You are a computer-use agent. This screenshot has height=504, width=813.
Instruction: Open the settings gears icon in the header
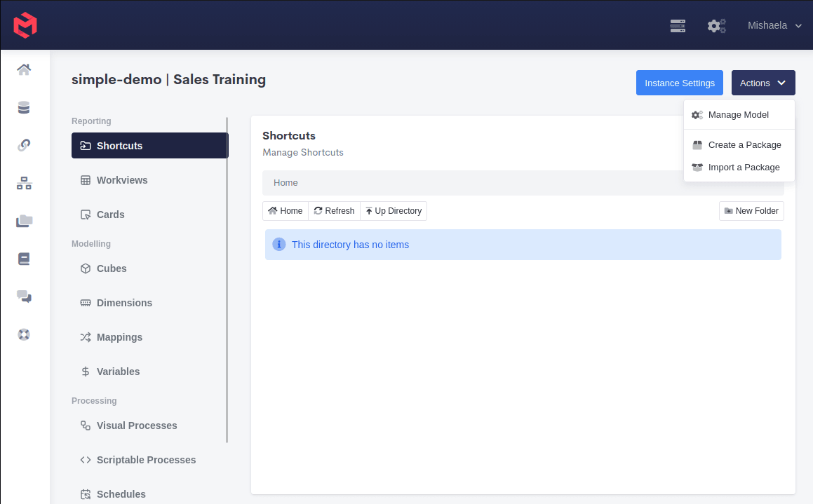tap(717, 26)
